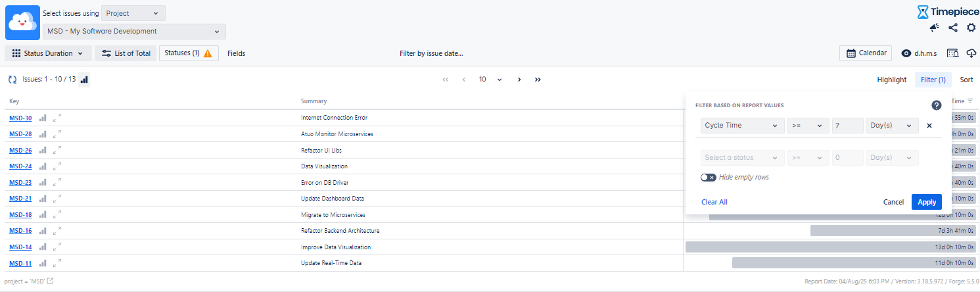The image size is (980, 292).
Task: Open page size dropdown showing 10
Action: tap(490, 80)
